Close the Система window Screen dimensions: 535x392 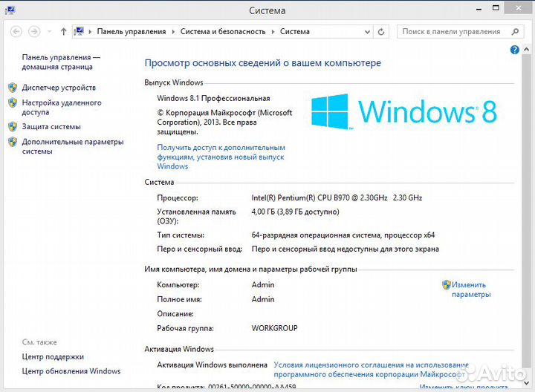click(519, 8)
